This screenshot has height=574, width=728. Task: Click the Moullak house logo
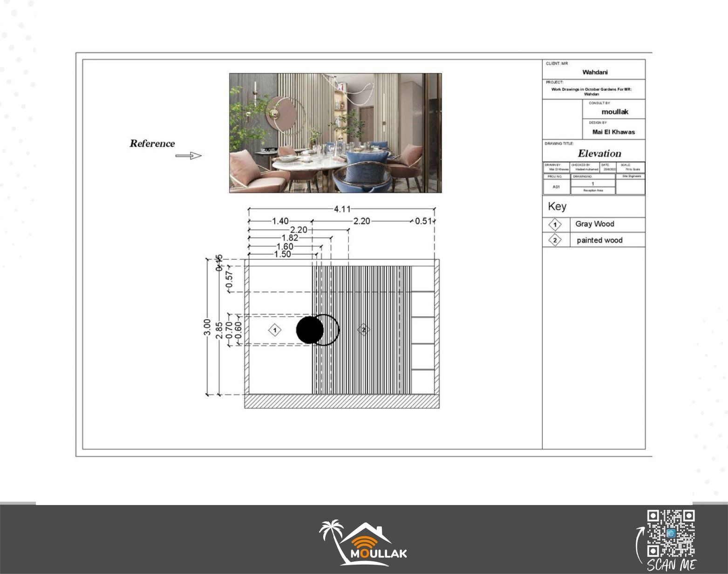click(363, 544)
